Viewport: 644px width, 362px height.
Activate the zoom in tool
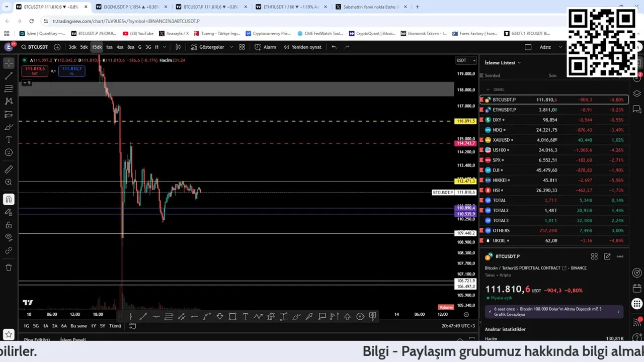tap(9, 182)
